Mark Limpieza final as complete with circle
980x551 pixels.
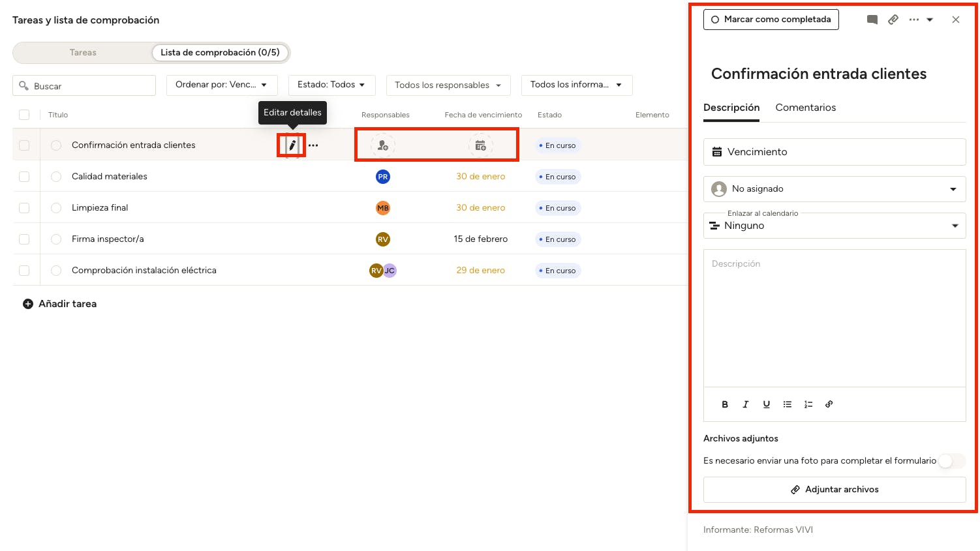click(56, 208)
